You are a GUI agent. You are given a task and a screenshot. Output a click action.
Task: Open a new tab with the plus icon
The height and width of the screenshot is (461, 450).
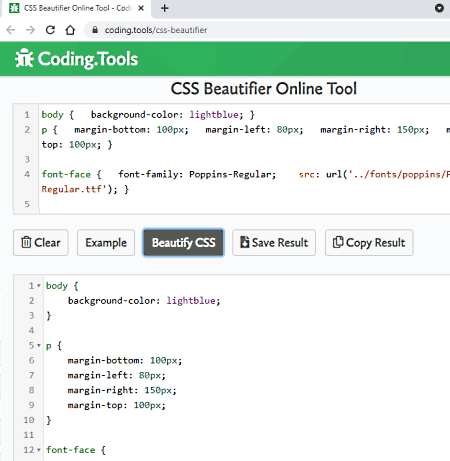(x=165, y=8)
